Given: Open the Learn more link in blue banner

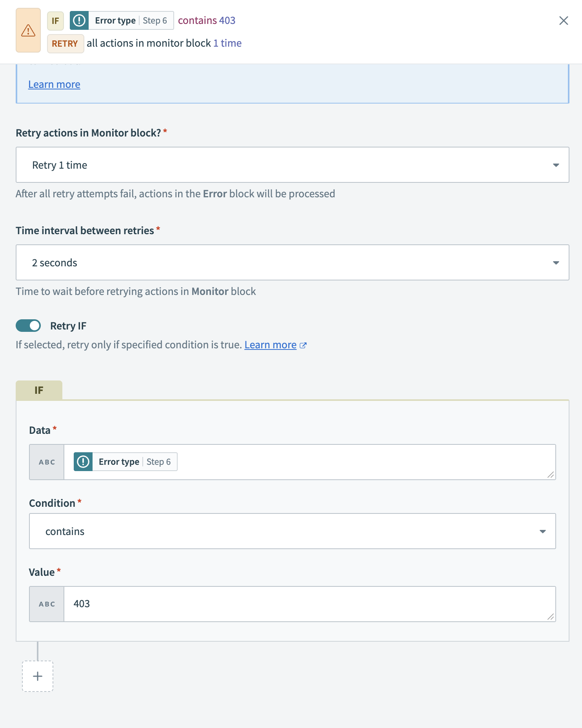Looking at the screenshot, I should 54,84.
